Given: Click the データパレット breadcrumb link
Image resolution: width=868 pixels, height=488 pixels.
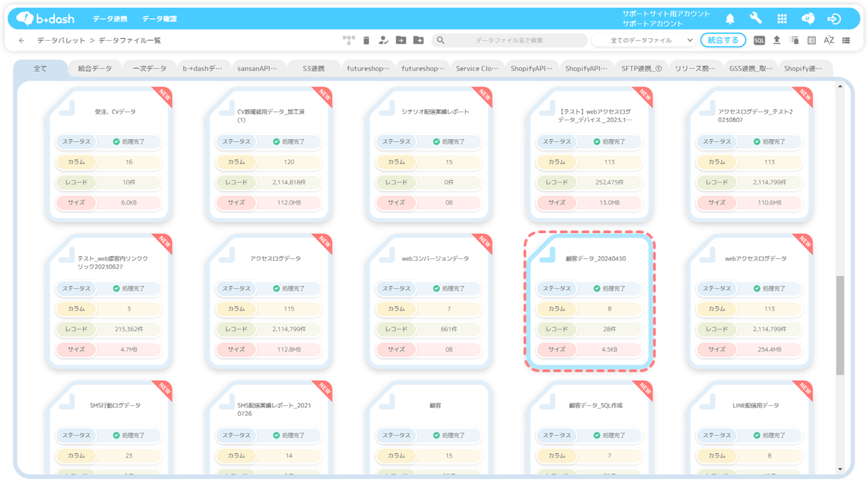Looking at the screenshot, I should pos(61,41).
